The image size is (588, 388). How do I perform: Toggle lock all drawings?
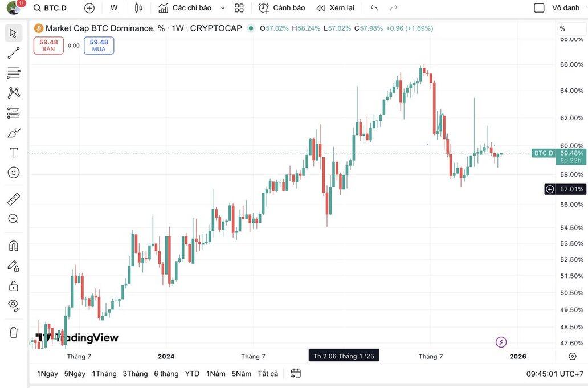14,285
